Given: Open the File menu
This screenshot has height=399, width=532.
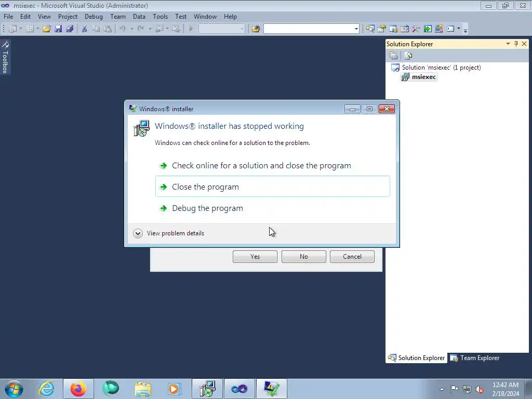Looking at the screenshot, I should (x=8, y=16).
